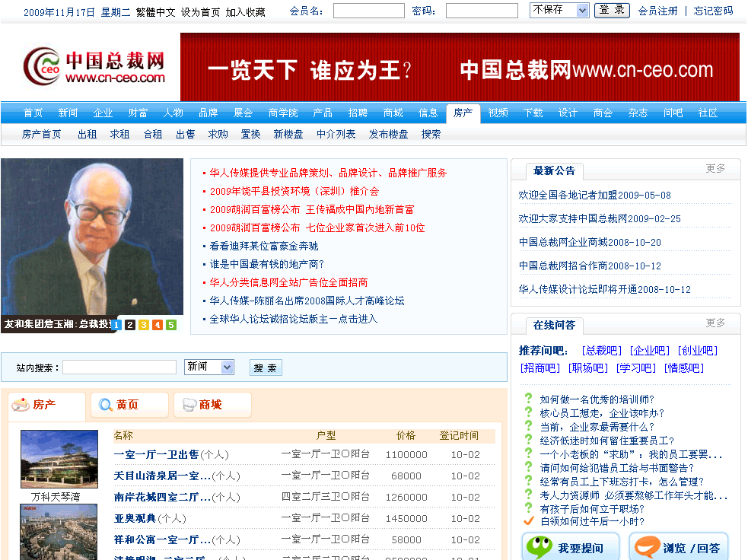Click orange speech bubble on 浏览/回答
The width and height of the screenshot is (748, 560).
click(647, 547)
